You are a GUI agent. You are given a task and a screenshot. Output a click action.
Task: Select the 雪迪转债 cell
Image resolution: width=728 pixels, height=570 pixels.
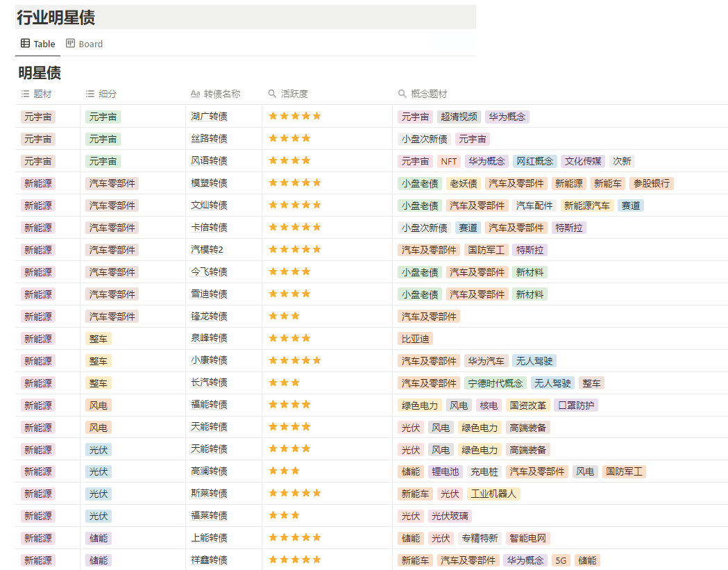click(x=224, y=294)
